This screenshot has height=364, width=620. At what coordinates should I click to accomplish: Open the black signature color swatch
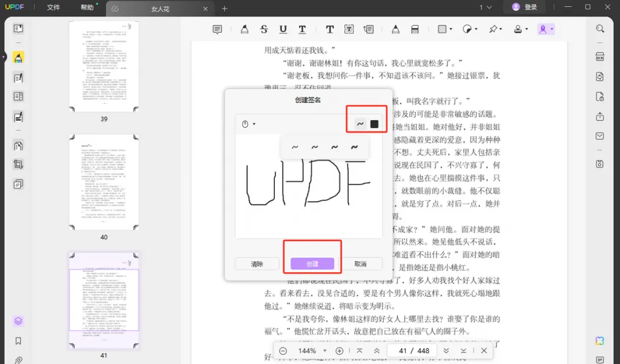(x=374, y=124)
